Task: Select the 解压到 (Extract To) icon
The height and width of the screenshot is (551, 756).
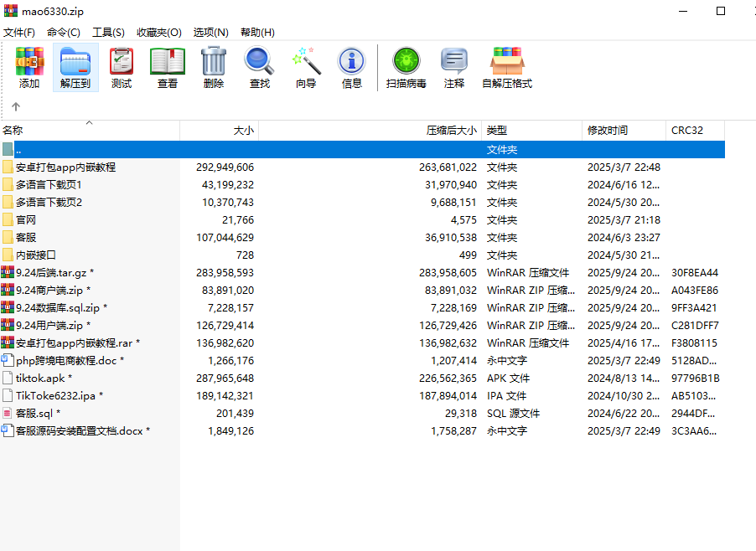Action: click(x=75, y=67)
